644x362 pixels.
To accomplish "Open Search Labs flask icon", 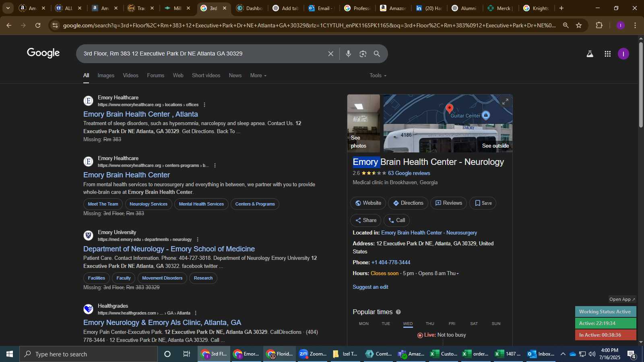I will [590, 53].
